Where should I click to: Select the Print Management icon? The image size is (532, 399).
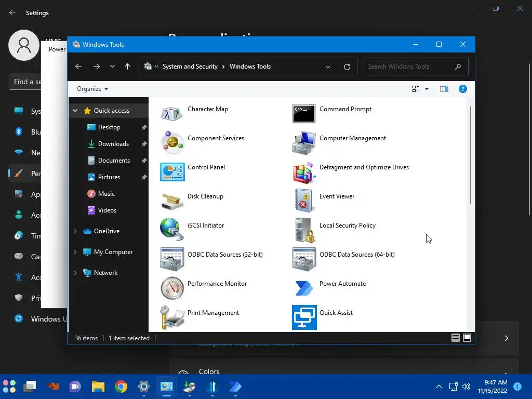click(x=171, y=317)
